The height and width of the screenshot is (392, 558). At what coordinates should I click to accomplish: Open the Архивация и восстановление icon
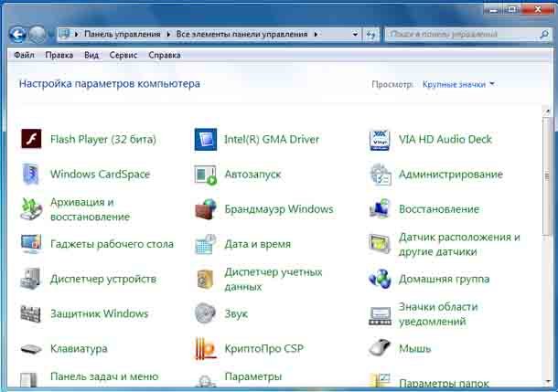(30, 209)
